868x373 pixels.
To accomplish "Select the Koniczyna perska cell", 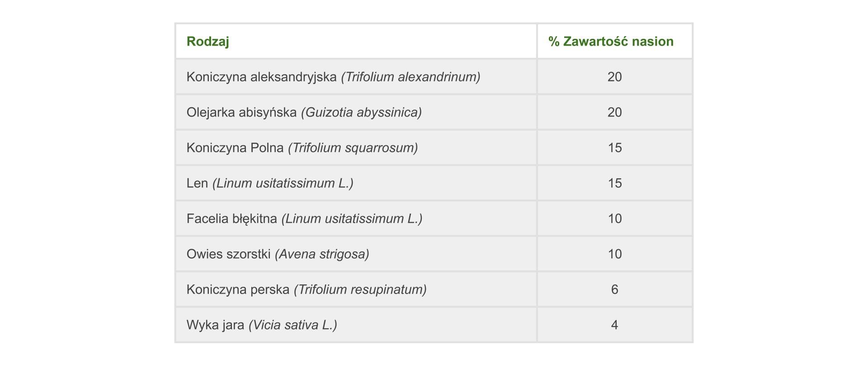I will click(x=356, y=289).
